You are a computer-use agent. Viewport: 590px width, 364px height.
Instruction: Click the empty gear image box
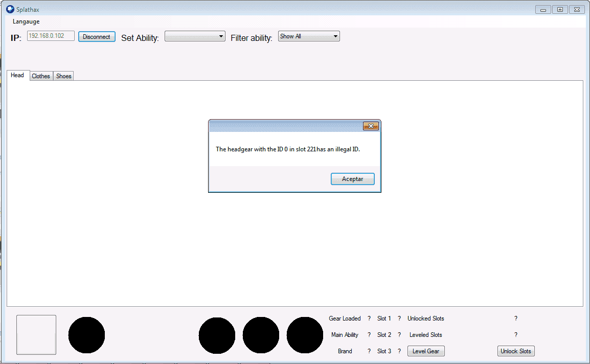pyautogui.click(x=36, y=335)
